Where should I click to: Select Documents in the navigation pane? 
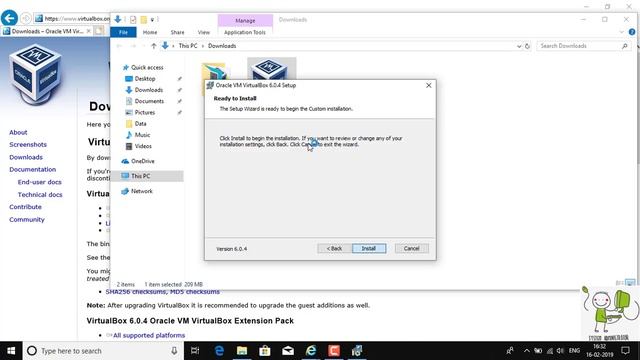(x=149, y=101)
